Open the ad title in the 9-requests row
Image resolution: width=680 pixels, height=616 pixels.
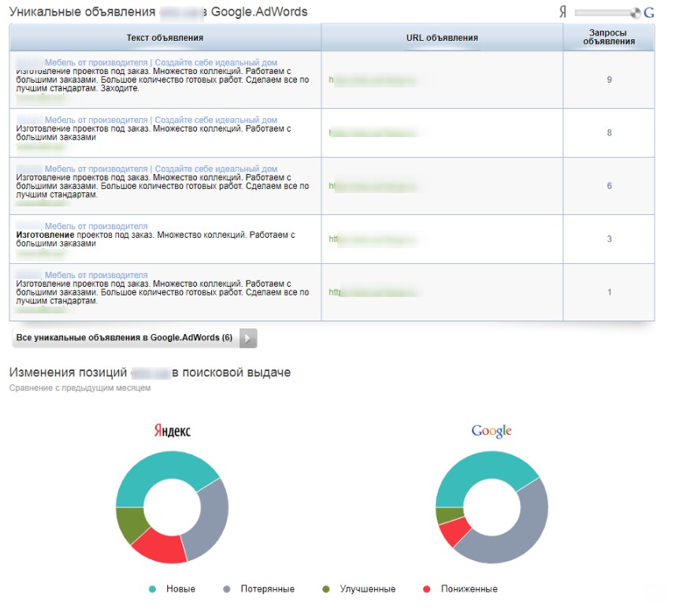(161, 62)
